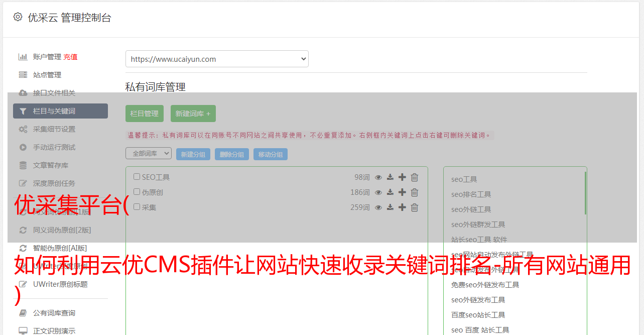Viewport: 644px width, 335px height.
Task: Click keyword seo外链发布工具 in the list
Action: tap(478, 300)
